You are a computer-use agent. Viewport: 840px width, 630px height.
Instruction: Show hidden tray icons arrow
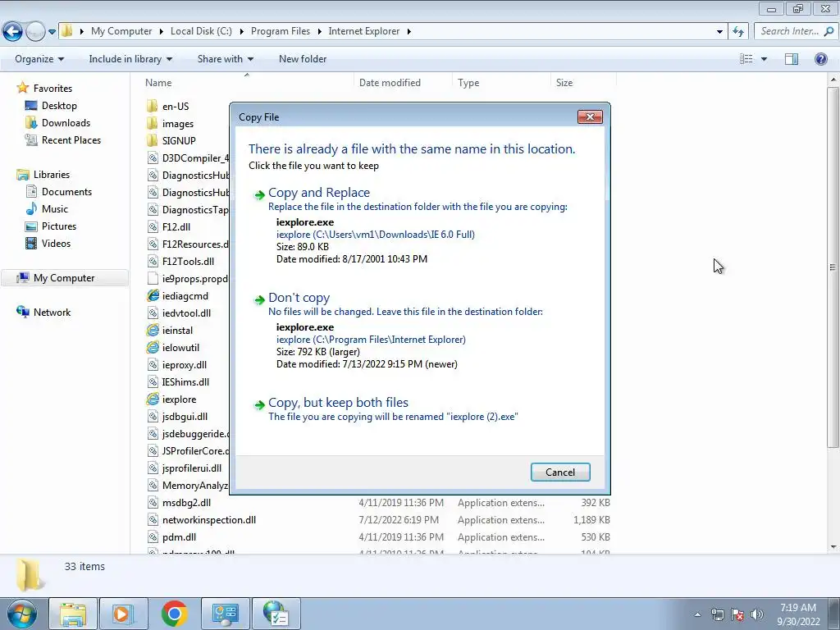[x=697, y=614]
